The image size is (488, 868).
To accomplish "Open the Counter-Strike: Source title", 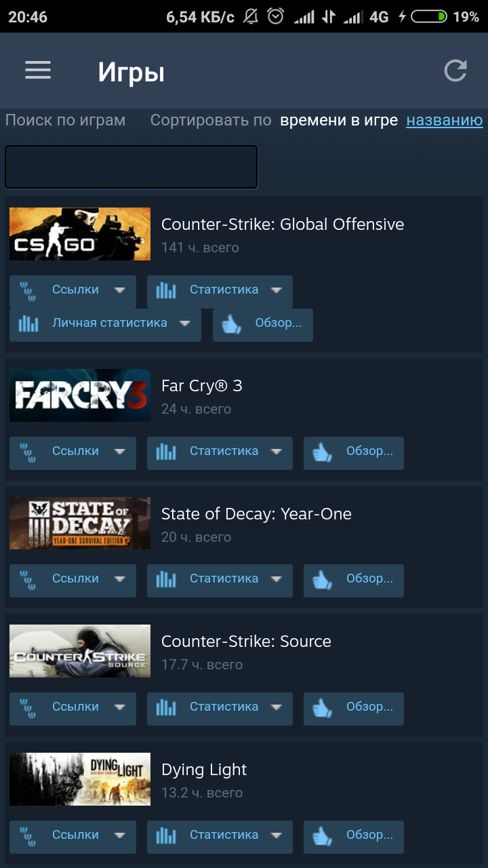I will 246,642.
